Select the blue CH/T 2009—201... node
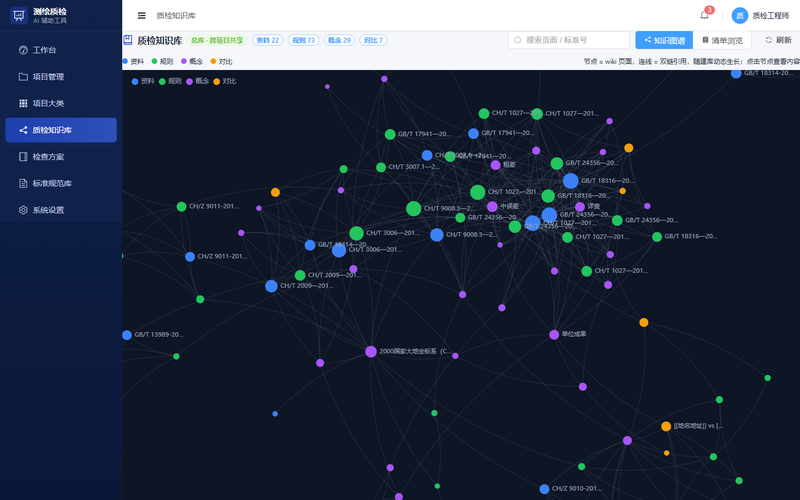The image size is (800, 500). pyautogui.click(x=271, y=286)
